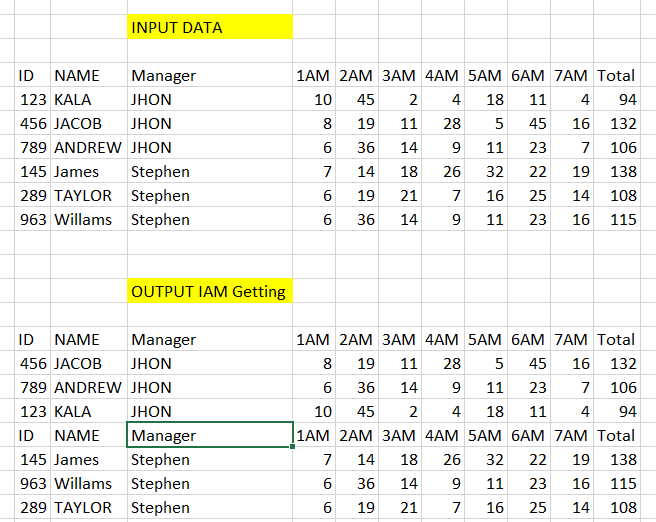Select the "3AM" header in the repeated output header row
The height and width of the screenshot is (522, 656).
coord(400,435)
